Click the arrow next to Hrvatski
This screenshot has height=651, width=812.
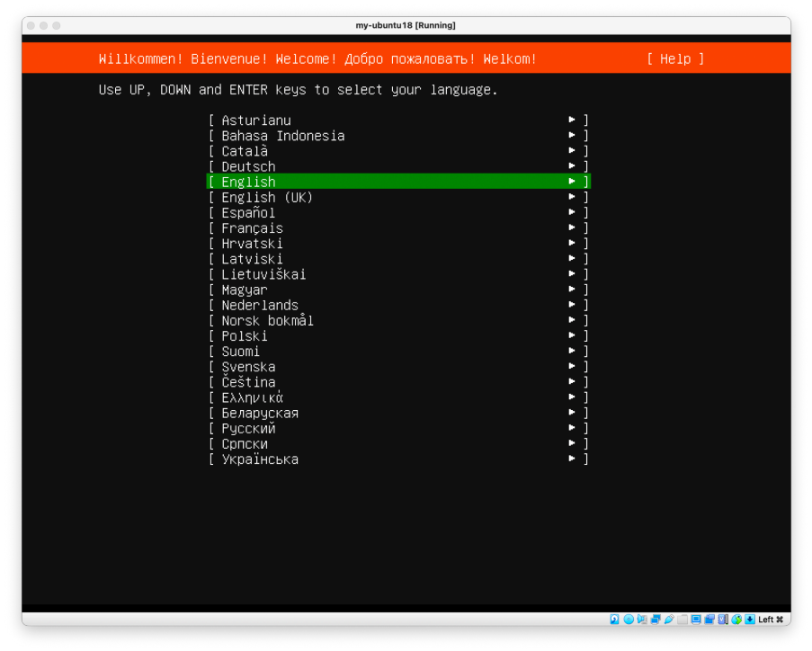[x=572, y=243]
